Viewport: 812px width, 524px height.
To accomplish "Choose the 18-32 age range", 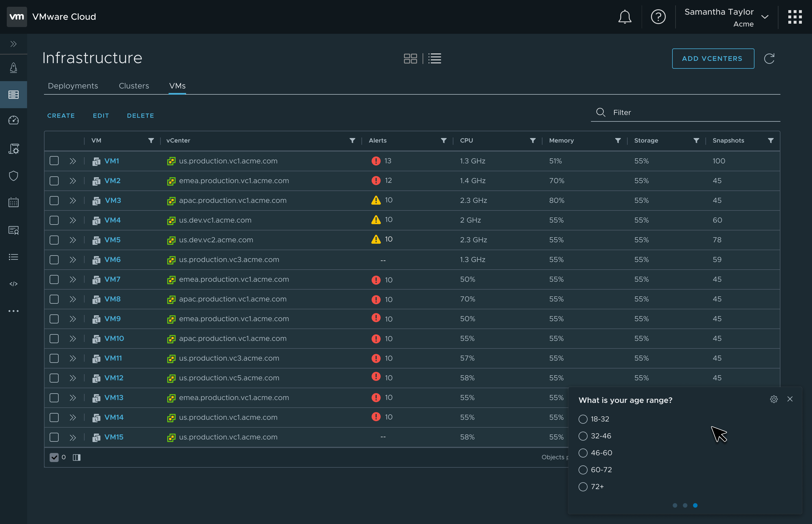I will [583, 419].
